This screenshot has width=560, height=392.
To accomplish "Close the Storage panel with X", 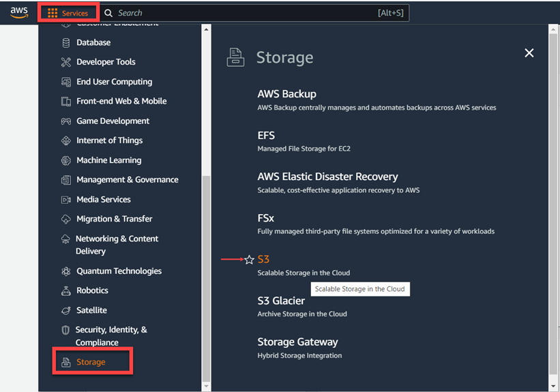I will point(529,53).
